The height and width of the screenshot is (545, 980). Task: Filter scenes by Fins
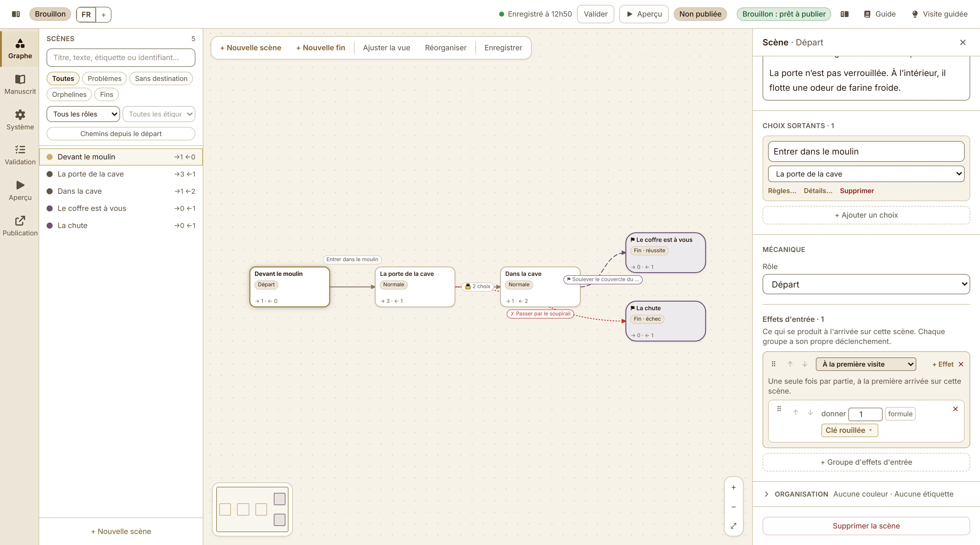pyautogui.click(x=107, y=94)
